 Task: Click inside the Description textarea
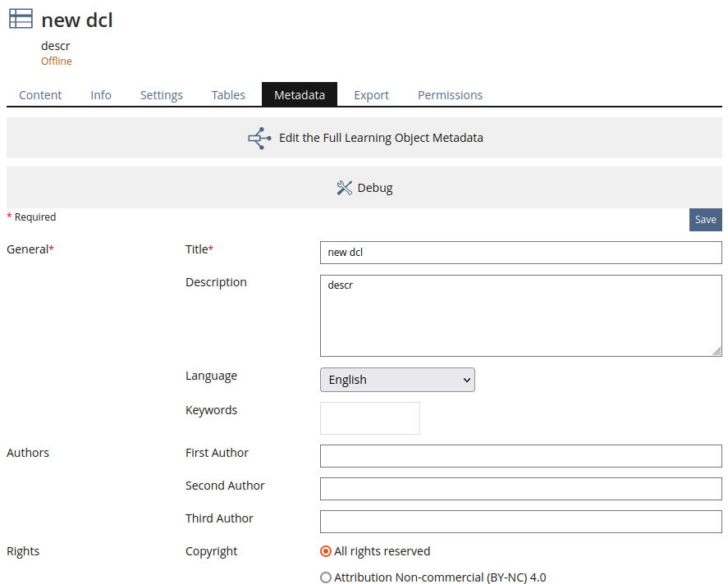pyautogui.click(x=520, y=316)
